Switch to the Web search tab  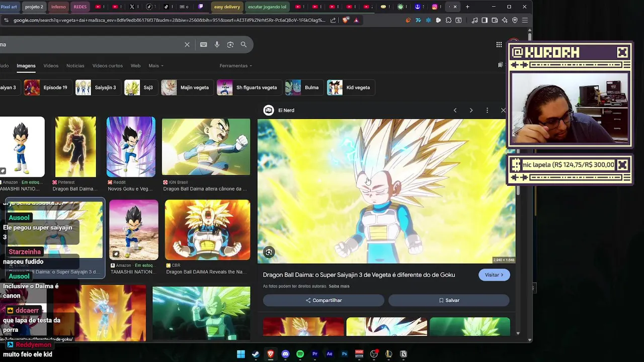[135, 66]
